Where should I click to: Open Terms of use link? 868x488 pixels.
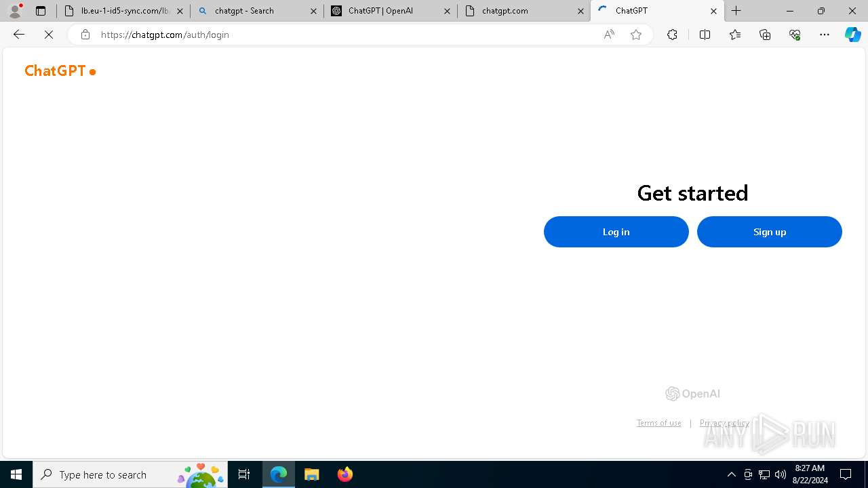point(659,423)
